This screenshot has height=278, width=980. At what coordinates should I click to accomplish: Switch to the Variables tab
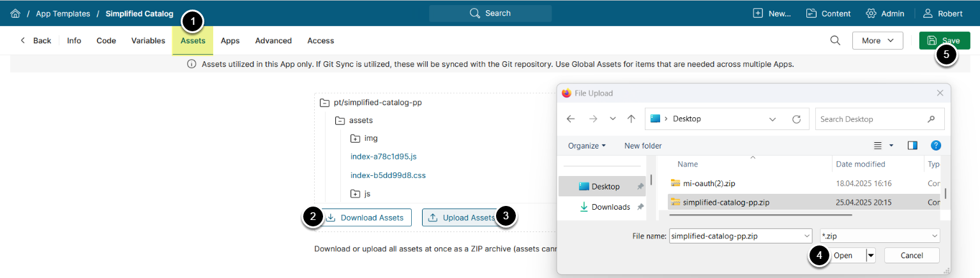coord(148,41)
